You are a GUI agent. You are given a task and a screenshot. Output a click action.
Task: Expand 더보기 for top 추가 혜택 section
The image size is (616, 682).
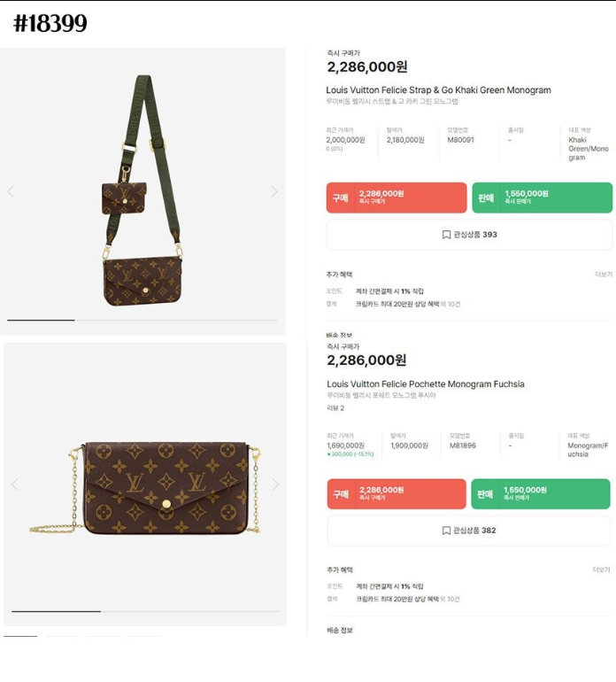[x=604, y=275]
